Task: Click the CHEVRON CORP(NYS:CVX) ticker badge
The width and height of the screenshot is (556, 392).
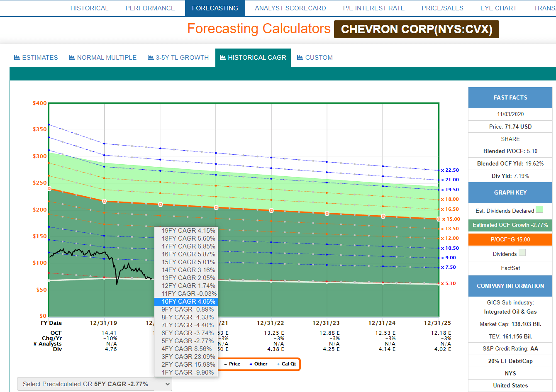Action: coord(417,29)
